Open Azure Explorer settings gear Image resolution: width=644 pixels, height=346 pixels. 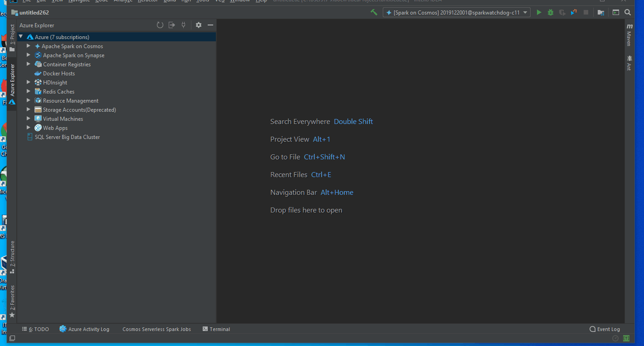point(198,25)
